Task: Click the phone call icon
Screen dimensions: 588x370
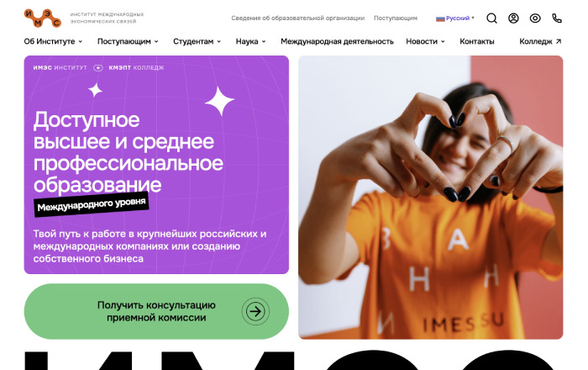Action: (x=557, y=18)
